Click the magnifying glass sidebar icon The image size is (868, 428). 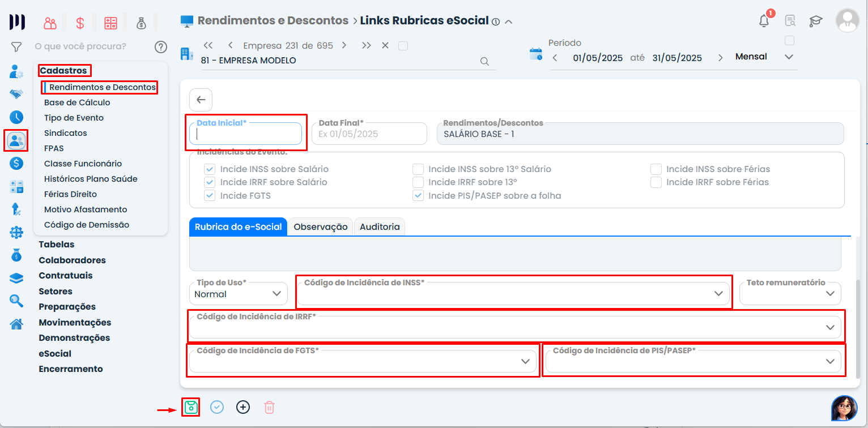(16, 301)
